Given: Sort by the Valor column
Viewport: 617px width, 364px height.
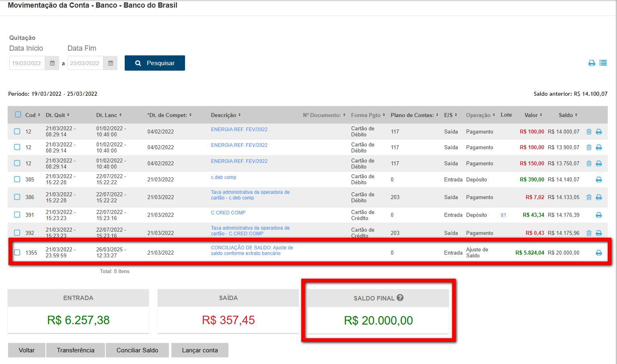Looking at the screenshot, I should (533, 115).
